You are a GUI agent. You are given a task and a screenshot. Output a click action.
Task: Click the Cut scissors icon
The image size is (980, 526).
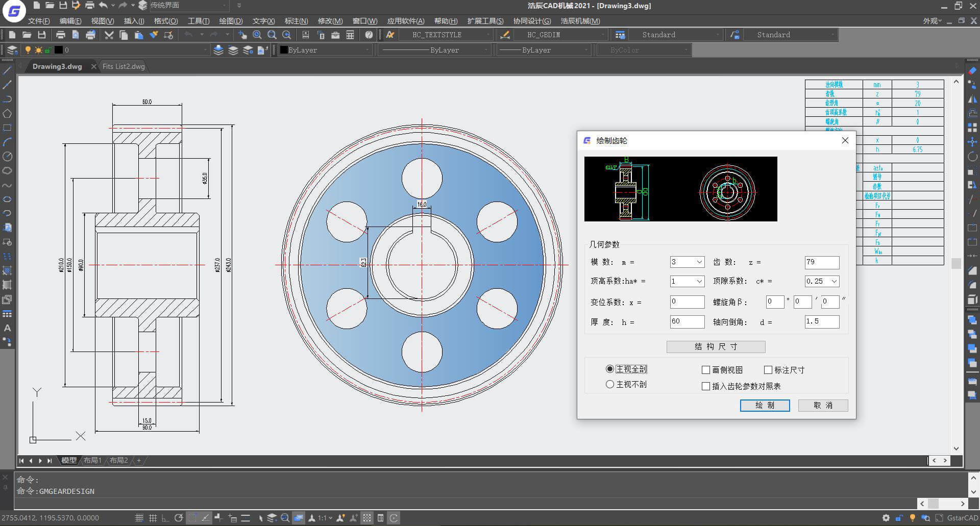point(109,35)
